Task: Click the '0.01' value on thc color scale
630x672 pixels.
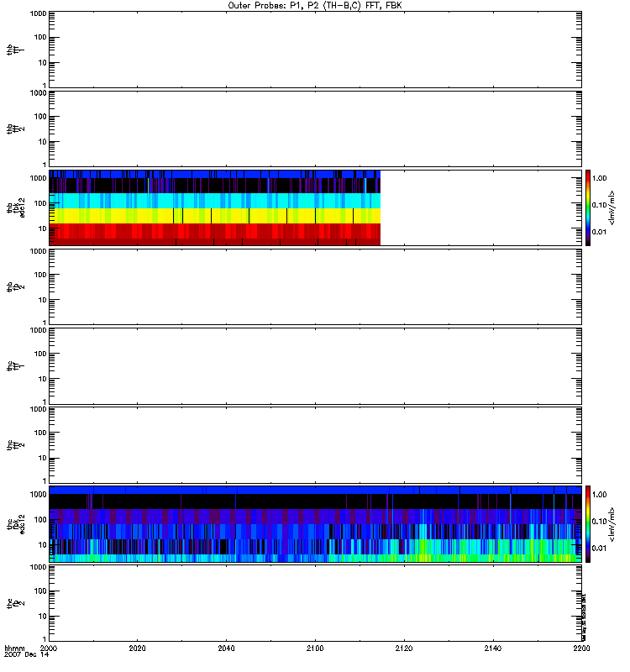Action: (599, 549)
